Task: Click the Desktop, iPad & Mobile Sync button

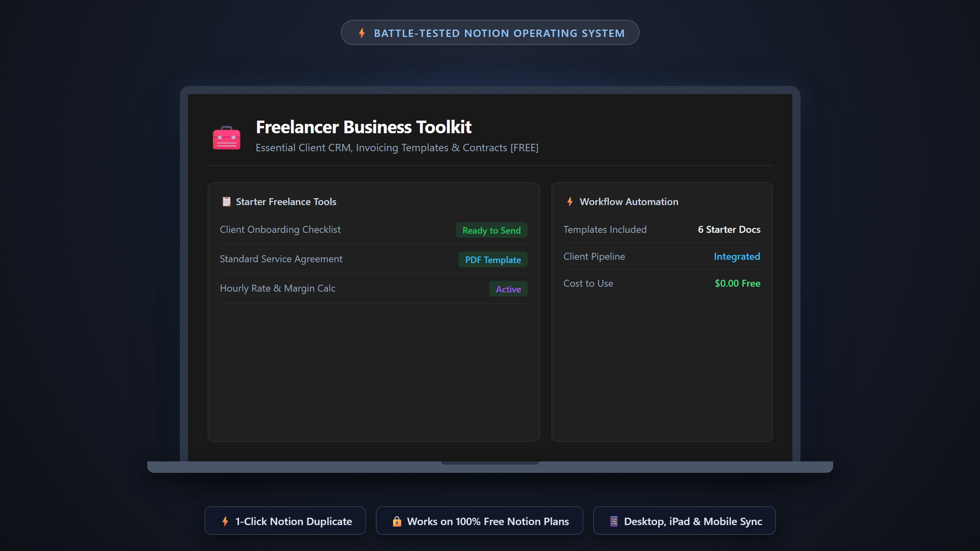Action: click(x=684, y=521)
